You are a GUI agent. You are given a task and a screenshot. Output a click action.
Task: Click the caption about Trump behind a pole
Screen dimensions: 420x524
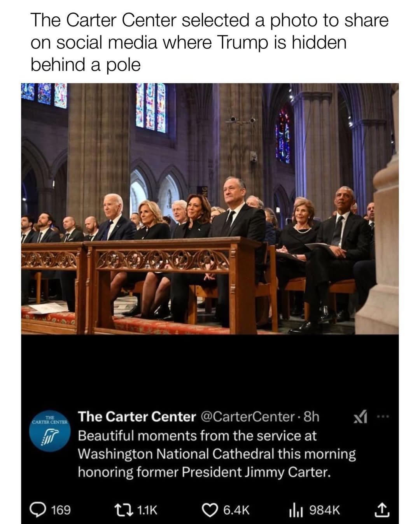(x=209, y=42)
